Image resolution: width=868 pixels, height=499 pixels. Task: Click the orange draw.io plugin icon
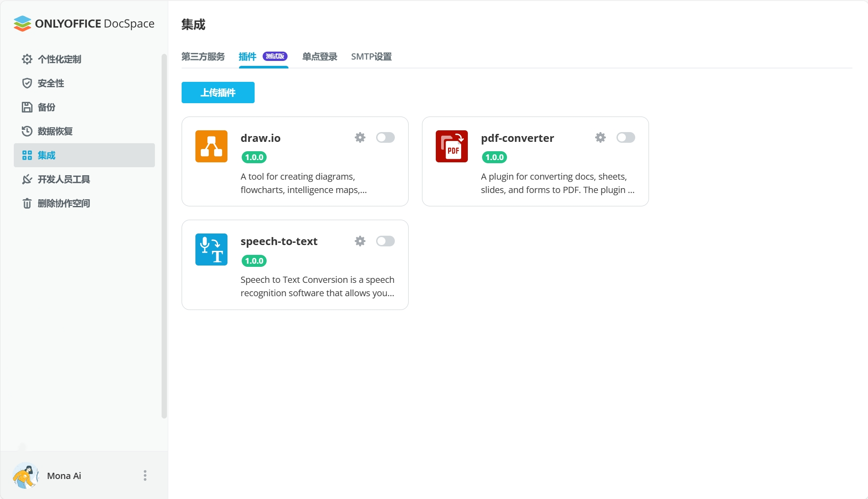[211, 146]
